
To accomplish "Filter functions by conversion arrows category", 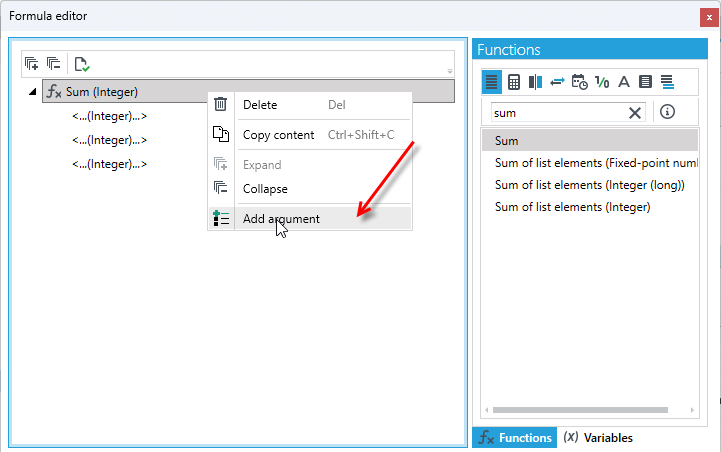I will (x=557, y=82).
